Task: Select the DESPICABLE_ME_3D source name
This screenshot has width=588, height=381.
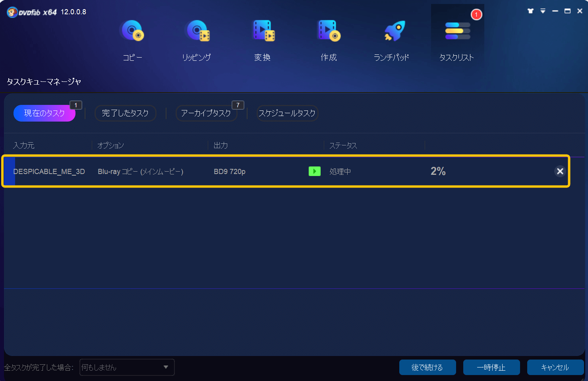Action: (x=49, y=172)
